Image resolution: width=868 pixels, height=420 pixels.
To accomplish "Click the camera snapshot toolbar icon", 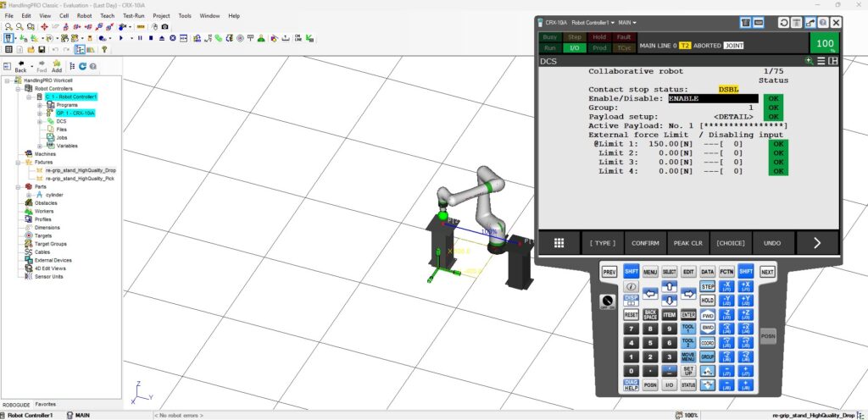I will [165, 26].
